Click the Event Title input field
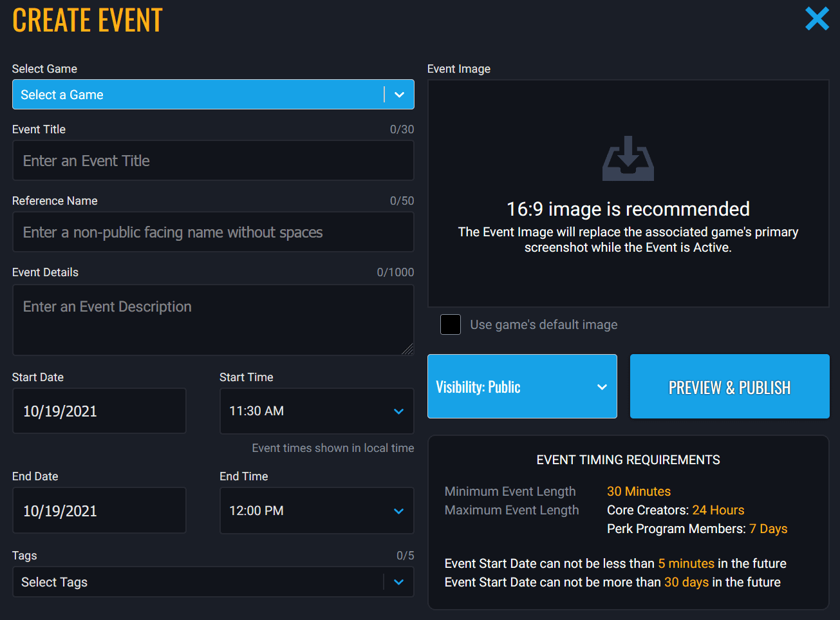 (x=212, y=160)
